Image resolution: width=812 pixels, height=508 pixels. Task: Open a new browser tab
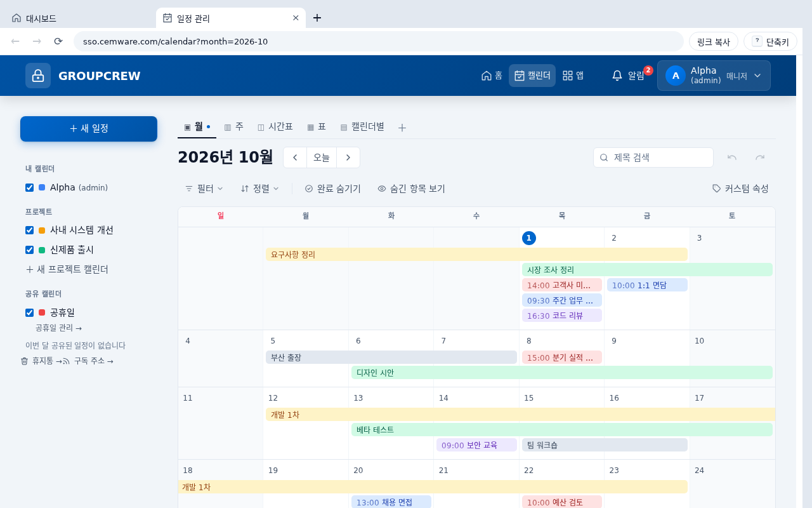(x=317, y=18)
